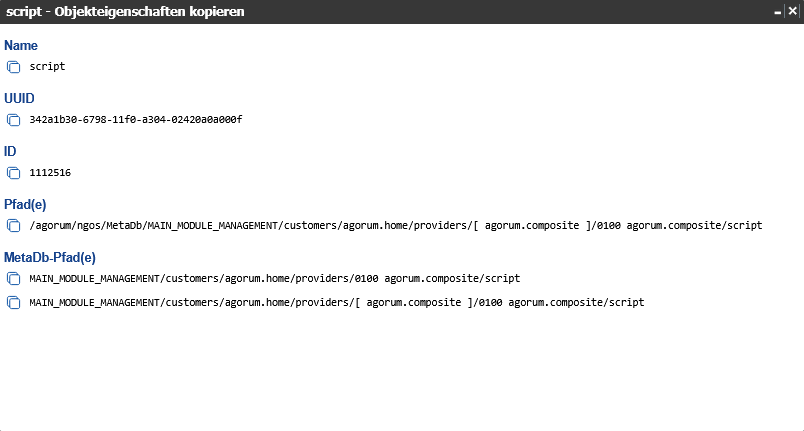Click the 'MetaDb-Pfad(e)' section heading
The image size is (804, 431).
tap(50, 258)
